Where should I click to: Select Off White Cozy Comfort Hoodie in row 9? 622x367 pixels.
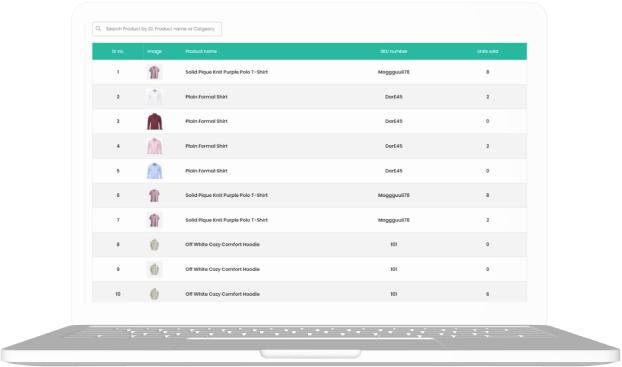[223, 269]
